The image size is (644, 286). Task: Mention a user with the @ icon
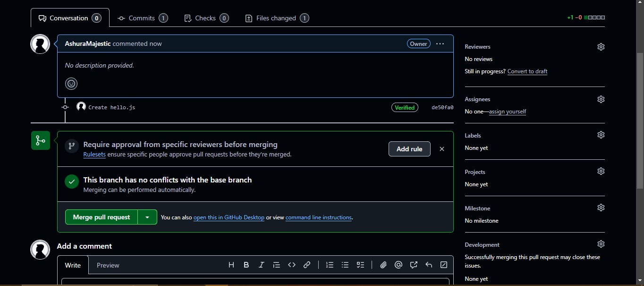(x=398, y=265)
